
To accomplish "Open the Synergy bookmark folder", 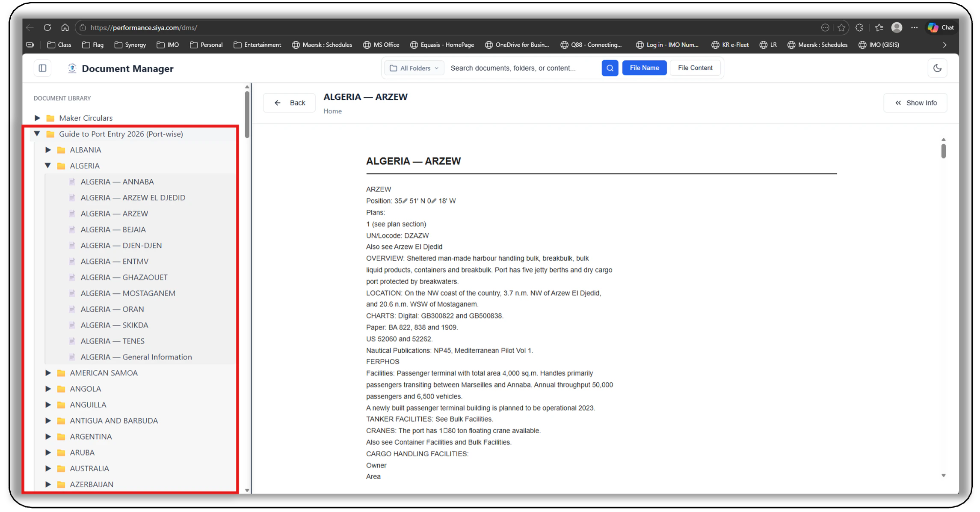I will click(130, 45).
